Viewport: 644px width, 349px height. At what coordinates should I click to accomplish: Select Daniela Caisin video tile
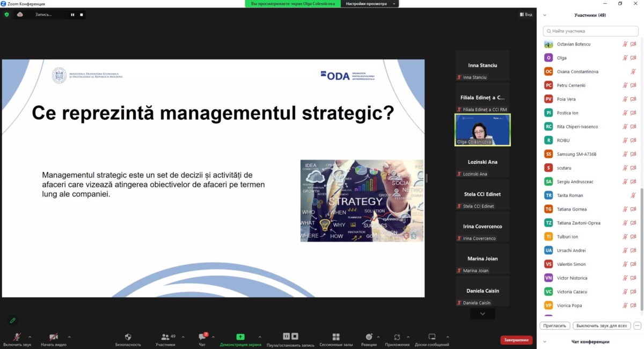tap(482, 291)
